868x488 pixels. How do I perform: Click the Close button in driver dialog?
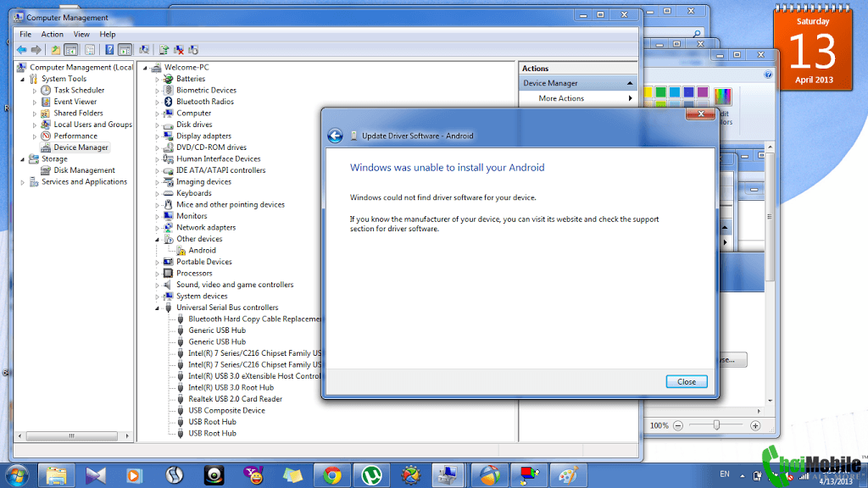pyautogui.click(x=686, y=382)
